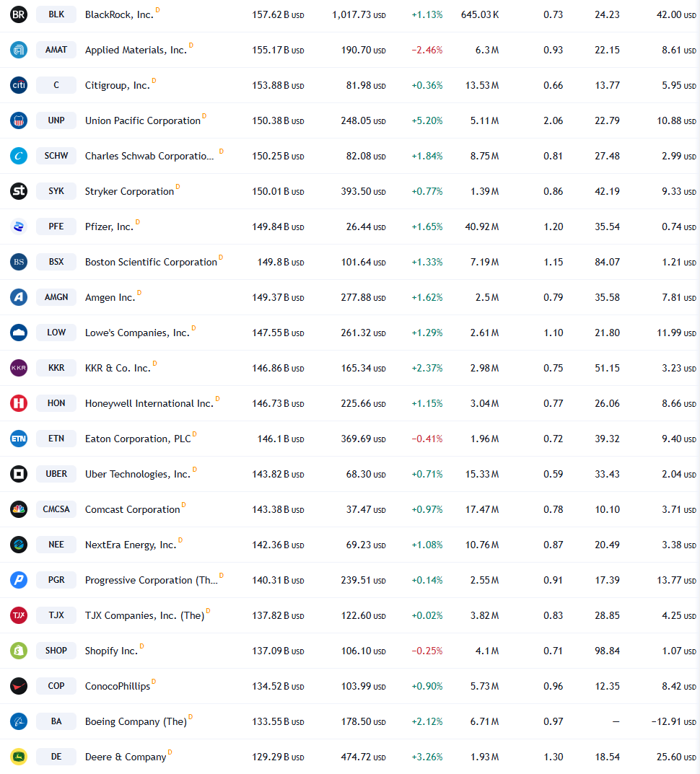The height and width of the screenshot is (774, 700).
Task: Open NextEra Energy, Inc. link
Action: pos(131,545)
